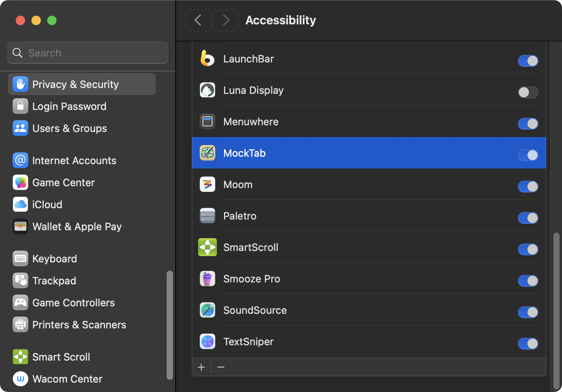The width and height of the screenshot is (562, 392).
Task: Toggle SmartScroll accessibility access
Action: click(528, 249)
